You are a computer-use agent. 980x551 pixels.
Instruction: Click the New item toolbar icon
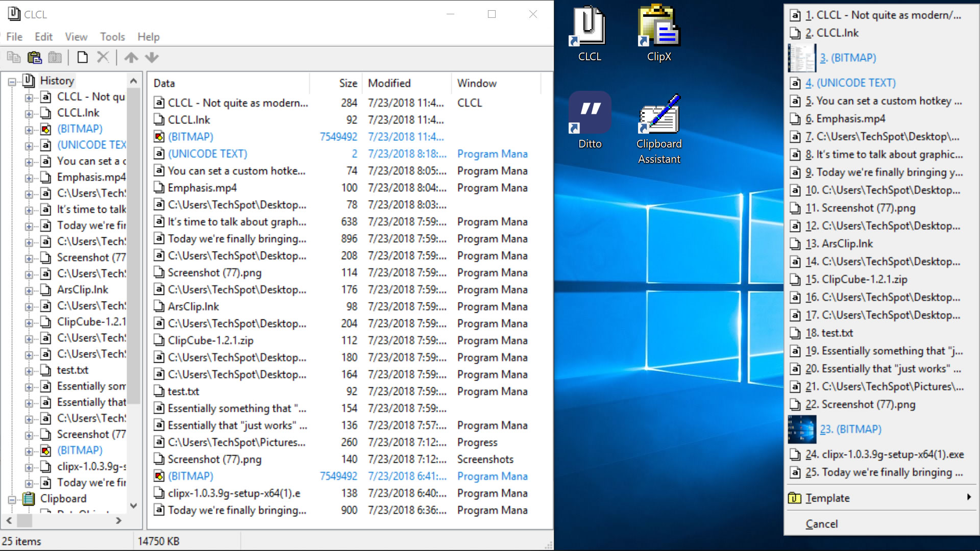coord(82,57)
